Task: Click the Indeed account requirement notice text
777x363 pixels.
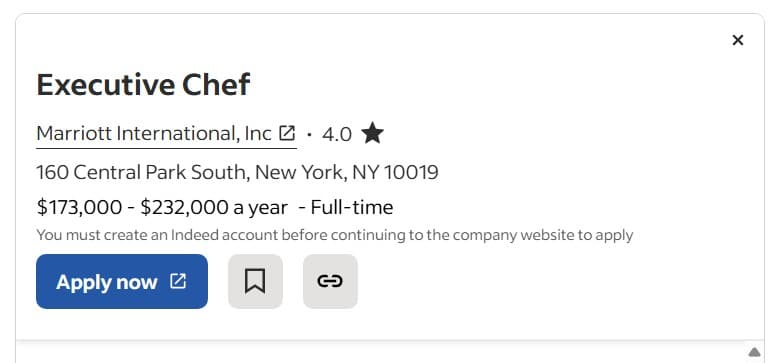Action: pyautogui.click(x=335, y=235)
